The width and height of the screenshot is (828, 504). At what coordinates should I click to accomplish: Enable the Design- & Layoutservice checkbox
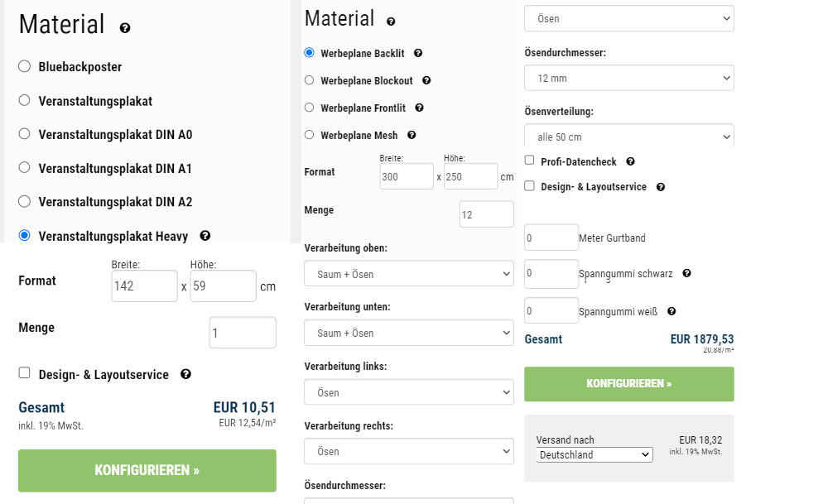tap(23, 373)
